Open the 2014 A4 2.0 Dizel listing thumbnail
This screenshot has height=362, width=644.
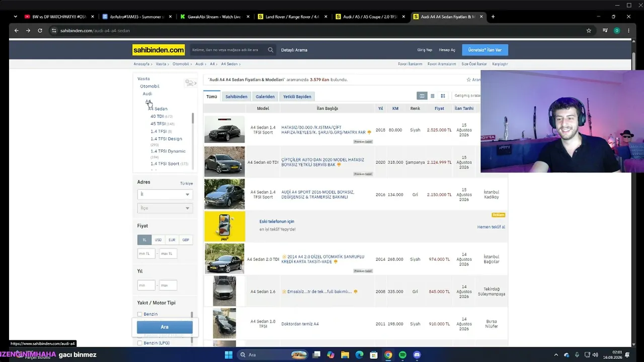point(224,259)
